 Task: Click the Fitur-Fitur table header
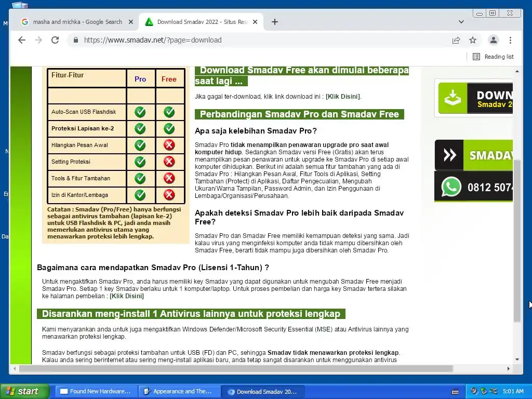(67, 75)
